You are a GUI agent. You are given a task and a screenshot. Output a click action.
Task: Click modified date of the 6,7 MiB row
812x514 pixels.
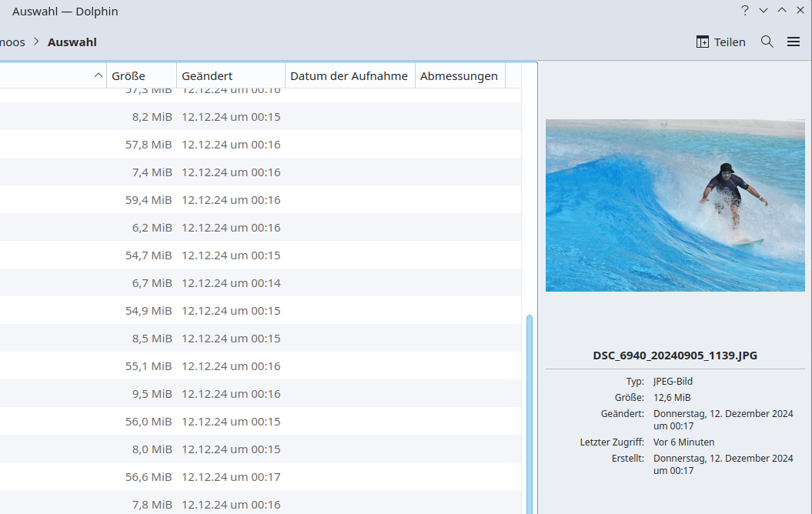point(231,283)
